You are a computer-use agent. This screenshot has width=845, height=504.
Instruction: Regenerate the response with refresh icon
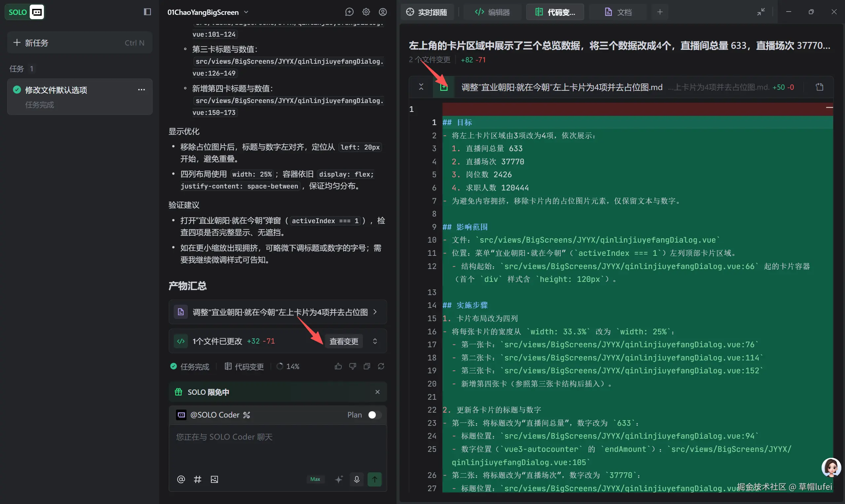[381, 366]
